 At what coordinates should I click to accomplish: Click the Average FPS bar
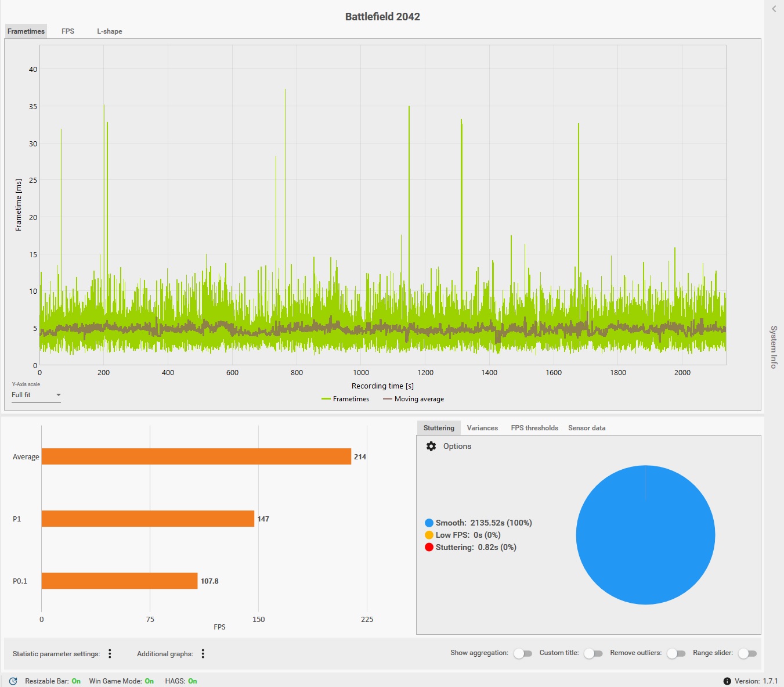(x=196, y=456)
